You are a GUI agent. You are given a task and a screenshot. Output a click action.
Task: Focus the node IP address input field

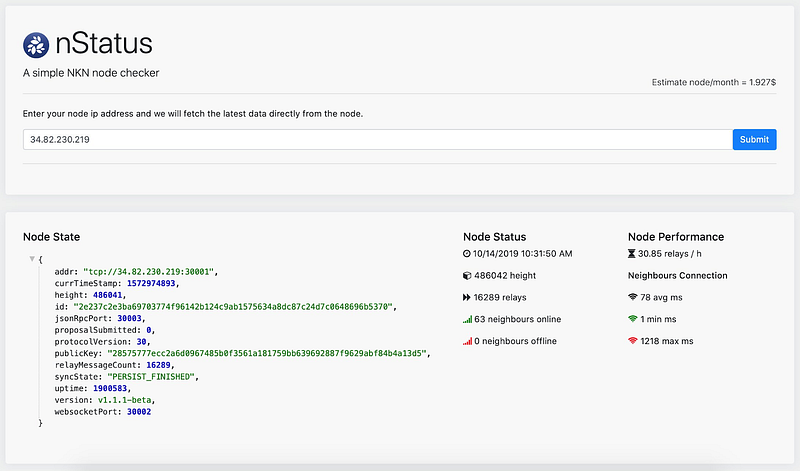(x=376, y=140)
